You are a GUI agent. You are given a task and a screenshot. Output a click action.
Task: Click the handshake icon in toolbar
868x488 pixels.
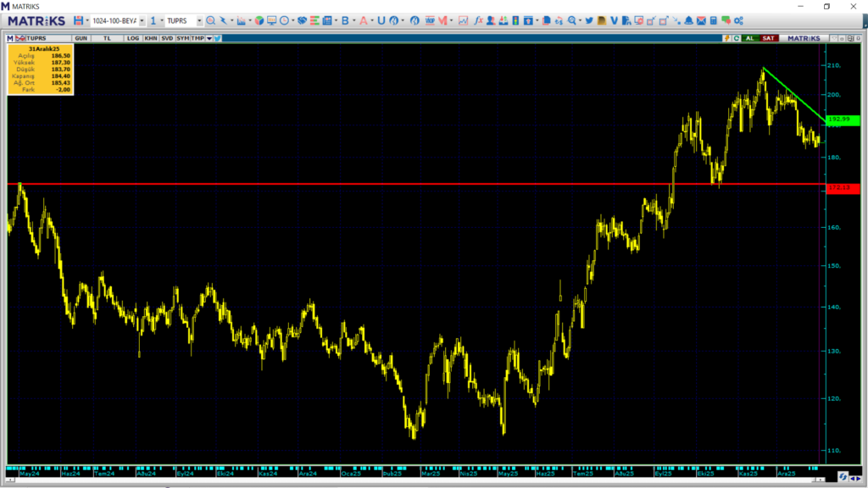tap(302, 20)
